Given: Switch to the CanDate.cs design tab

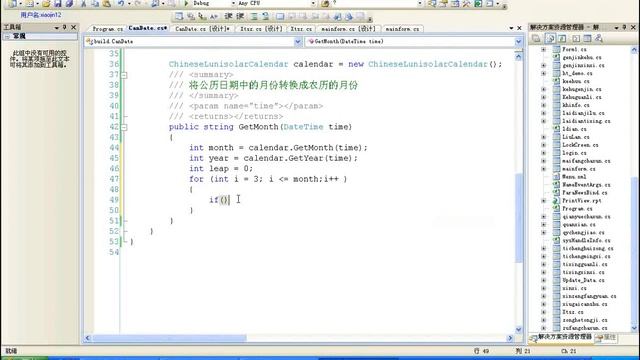Looking at the screenshot, I should point(202,29).
